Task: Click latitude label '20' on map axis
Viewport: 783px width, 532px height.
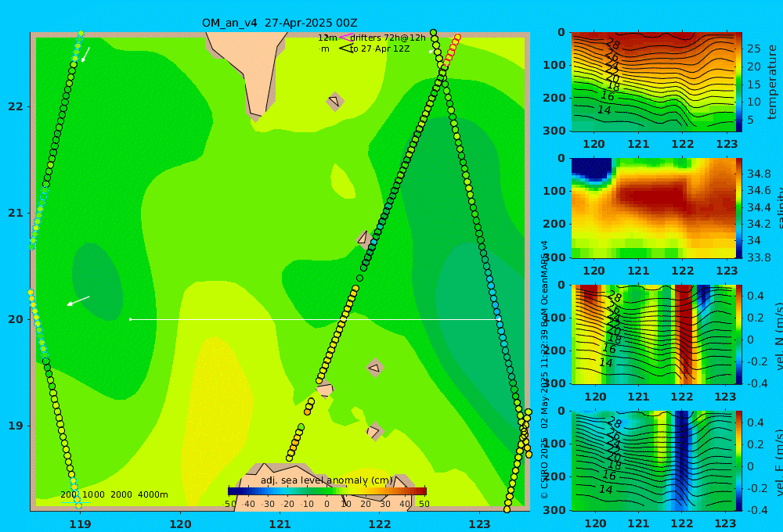Action: tap(16, 319)
